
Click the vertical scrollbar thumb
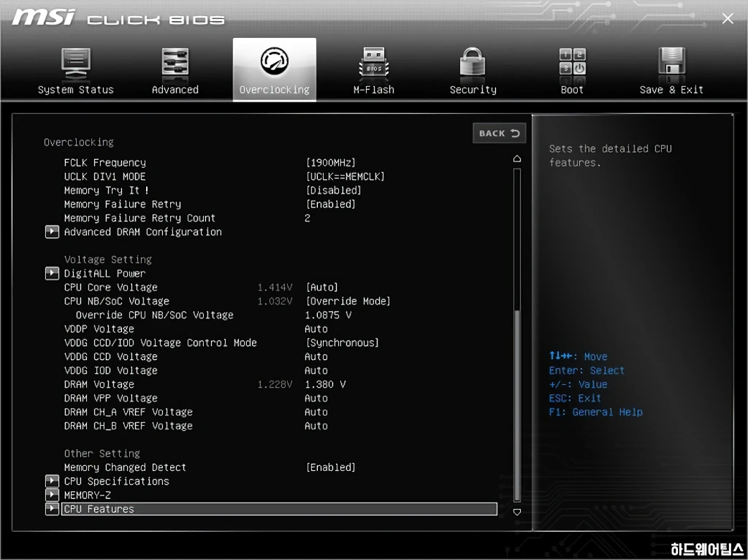coord(517,404)
